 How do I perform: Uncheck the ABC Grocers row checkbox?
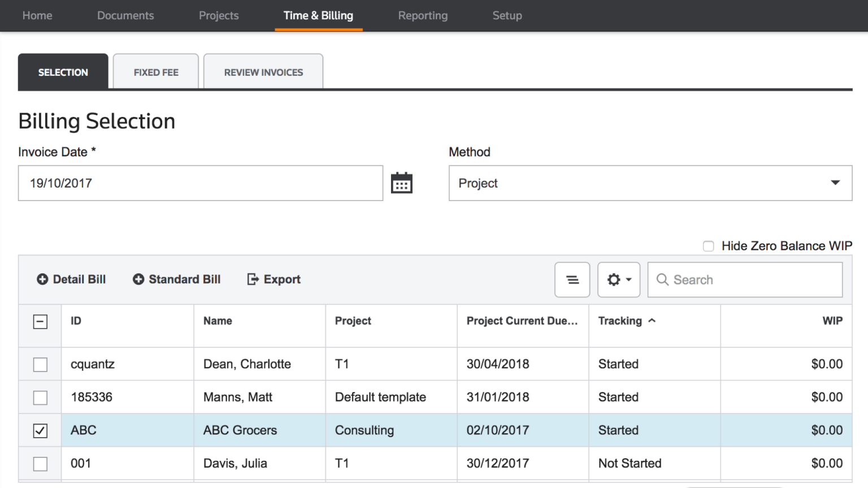pos(40,430)
